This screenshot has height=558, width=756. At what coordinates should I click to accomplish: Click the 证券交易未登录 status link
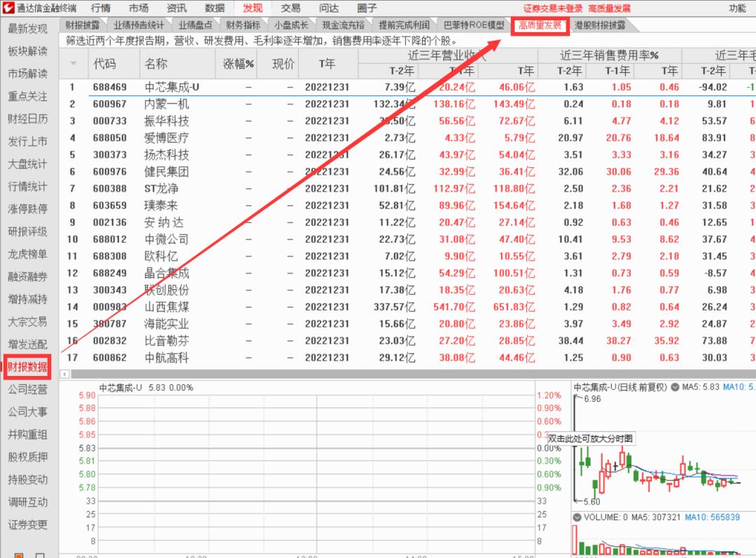(552, 8)
